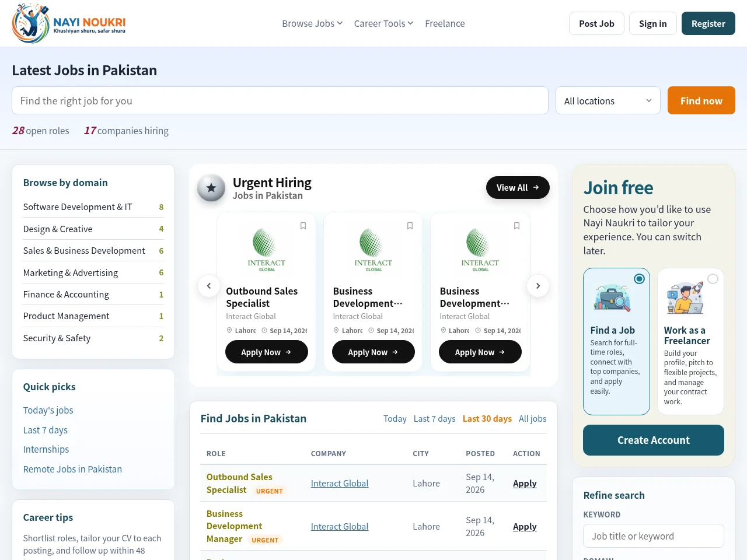Image resolution: width=747 pixels, height=560 pixels.
Task: Click the Create Account button
Action: (x=654, y=440)
